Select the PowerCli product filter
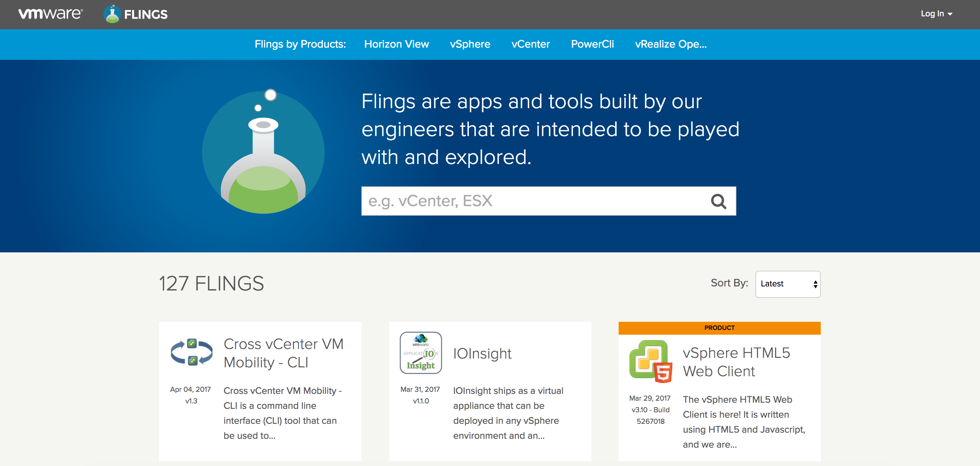The width and height of the screenshot is (980, 466). [592, 44]
